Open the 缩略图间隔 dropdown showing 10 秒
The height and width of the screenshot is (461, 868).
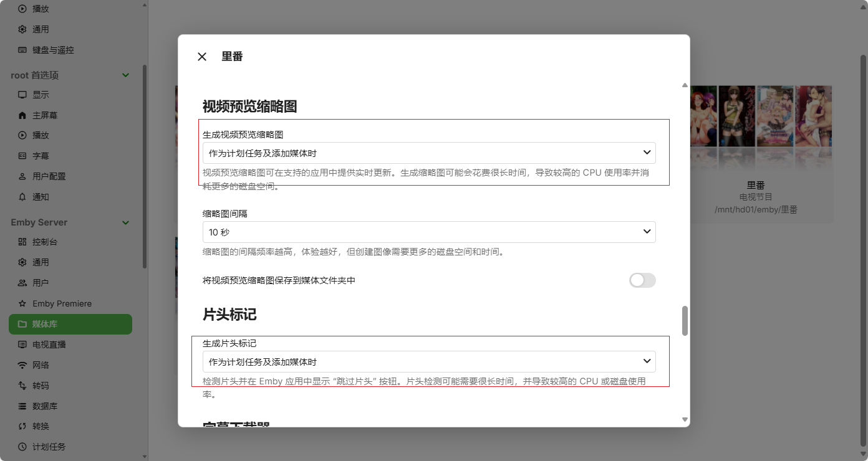[x=429, y=232]
